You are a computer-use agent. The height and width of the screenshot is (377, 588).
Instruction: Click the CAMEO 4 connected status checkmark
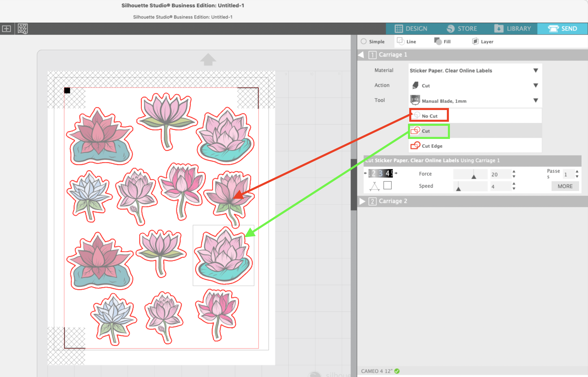[x=397, y=371]
